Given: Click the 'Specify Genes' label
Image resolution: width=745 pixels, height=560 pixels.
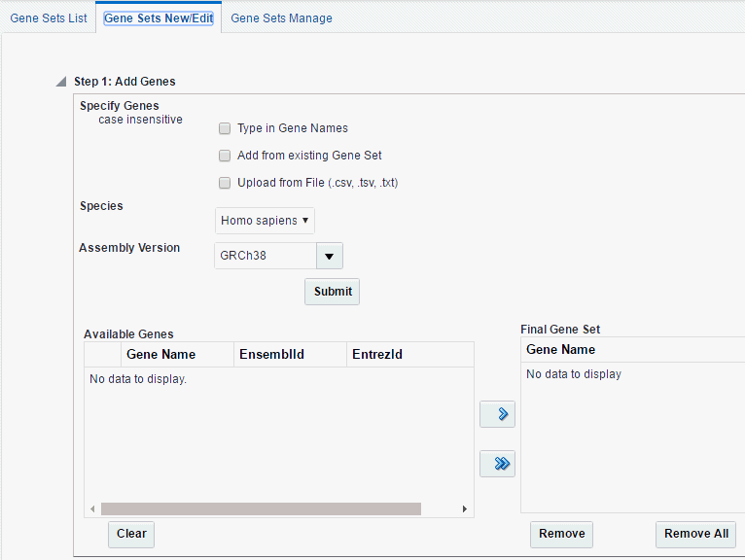Looking at the screenshot, I should (120, 106).
